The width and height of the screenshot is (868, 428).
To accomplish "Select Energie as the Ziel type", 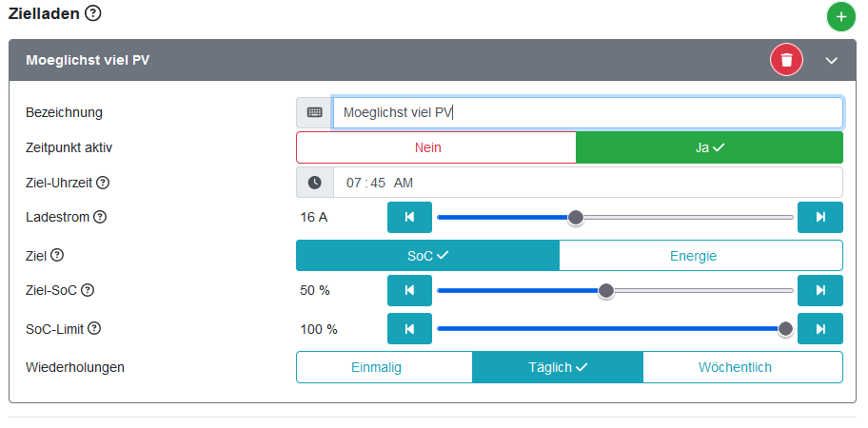I will tap(700, 255).
